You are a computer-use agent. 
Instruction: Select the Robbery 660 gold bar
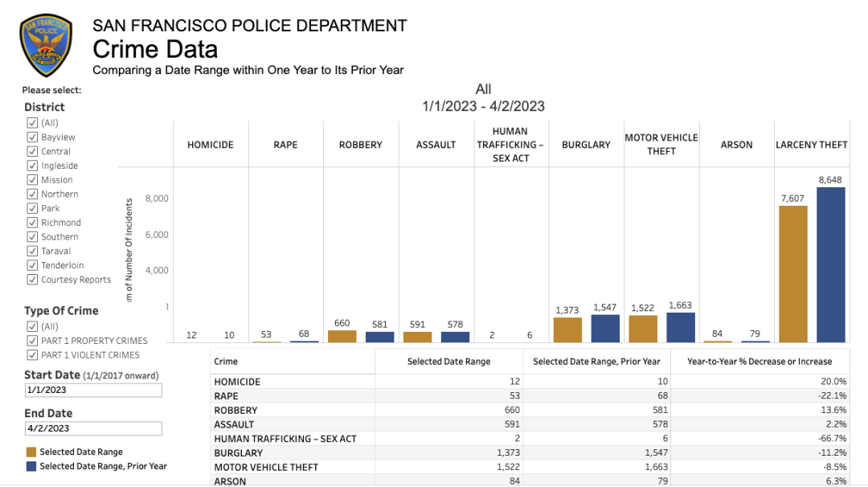(x=342, y=337)
